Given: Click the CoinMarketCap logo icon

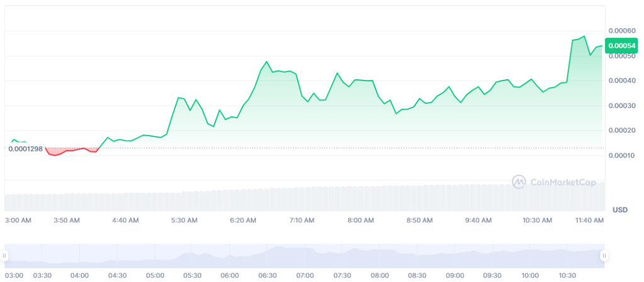Looking at the screenshot, I should point(519,182).
